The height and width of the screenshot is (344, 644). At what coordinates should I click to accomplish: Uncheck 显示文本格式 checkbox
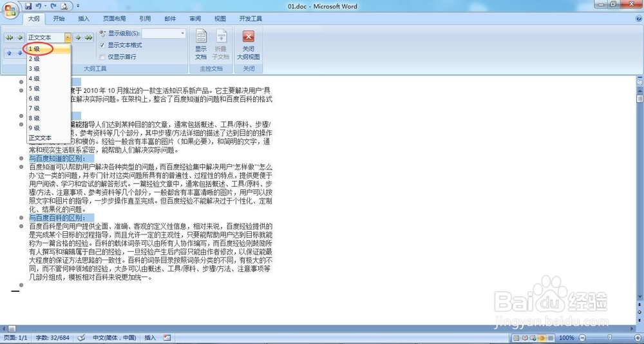pos(102,45)
